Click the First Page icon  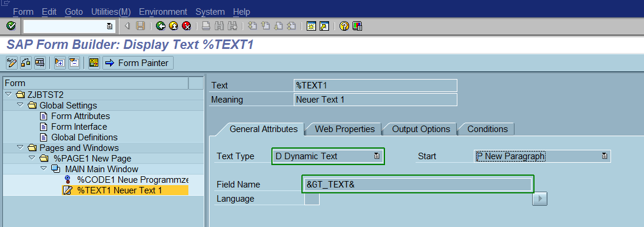252,27
